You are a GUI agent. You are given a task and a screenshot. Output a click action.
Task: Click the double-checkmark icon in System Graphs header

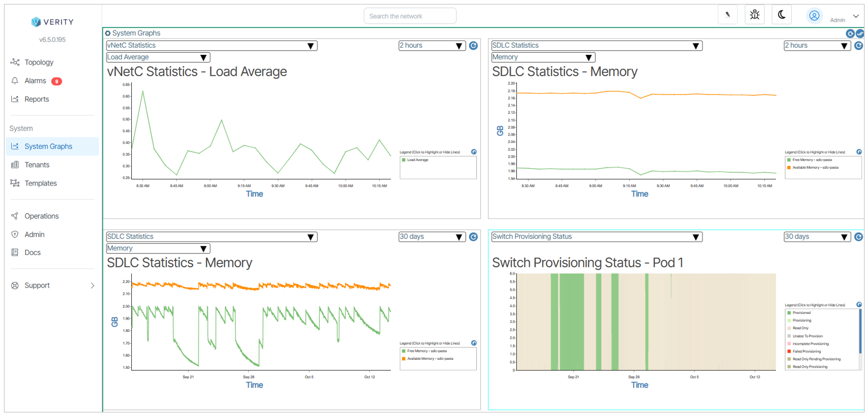pos(860,34)
